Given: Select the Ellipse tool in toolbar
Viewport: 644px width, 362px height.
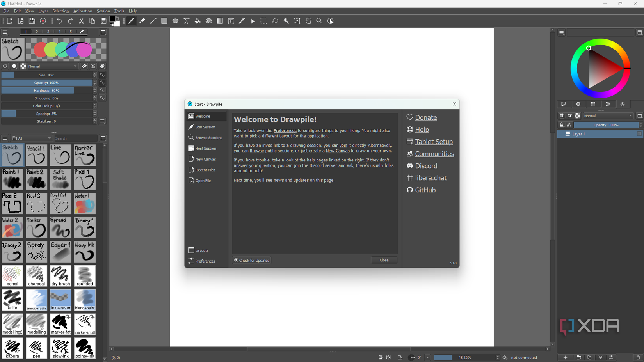Looking at the screenshot, I should pyautogui.click(x=175, y=21).
